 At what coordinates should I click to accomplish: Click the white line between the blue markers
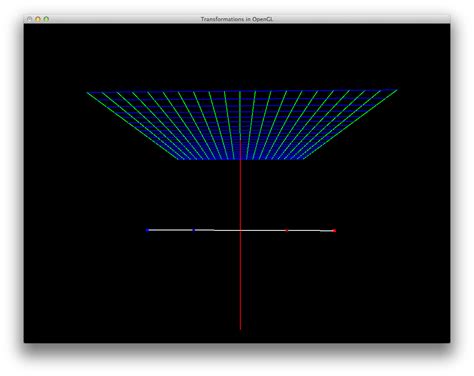pyautogui.click(x=170, y=230)
